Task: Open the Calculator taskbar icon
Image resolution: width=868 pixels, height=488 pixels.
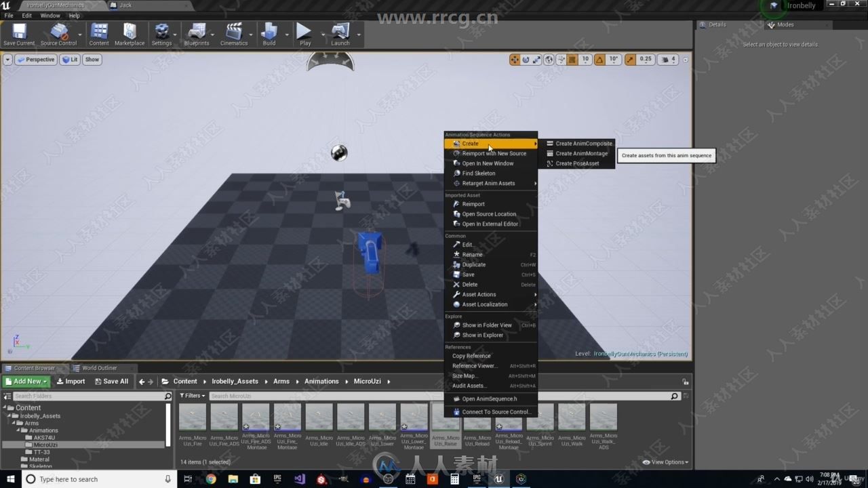Action: [455, 479]
